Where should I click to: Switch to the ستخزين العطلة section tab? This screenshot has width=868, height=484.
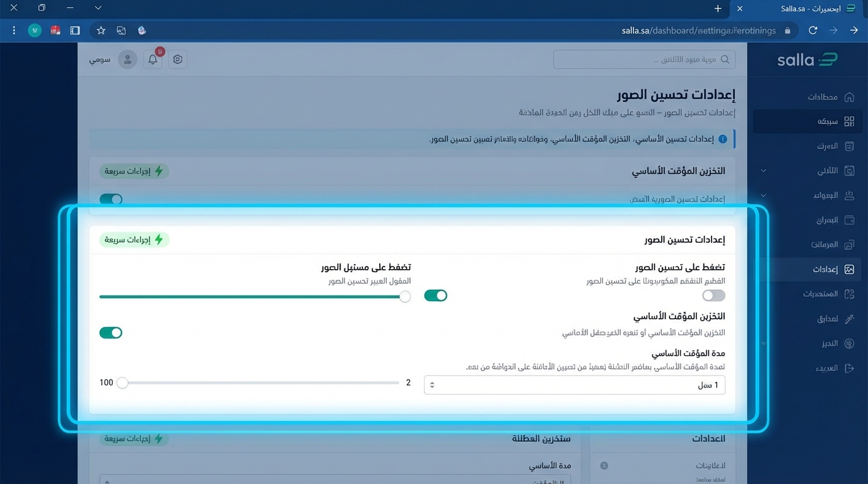(541, 439)
